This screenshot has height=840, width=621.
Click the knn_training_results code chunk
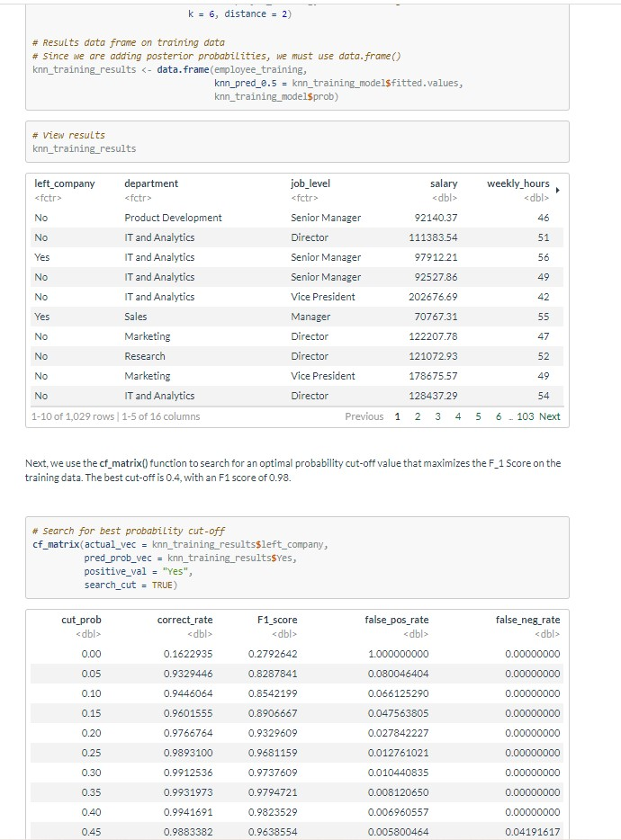click(297, 142)
